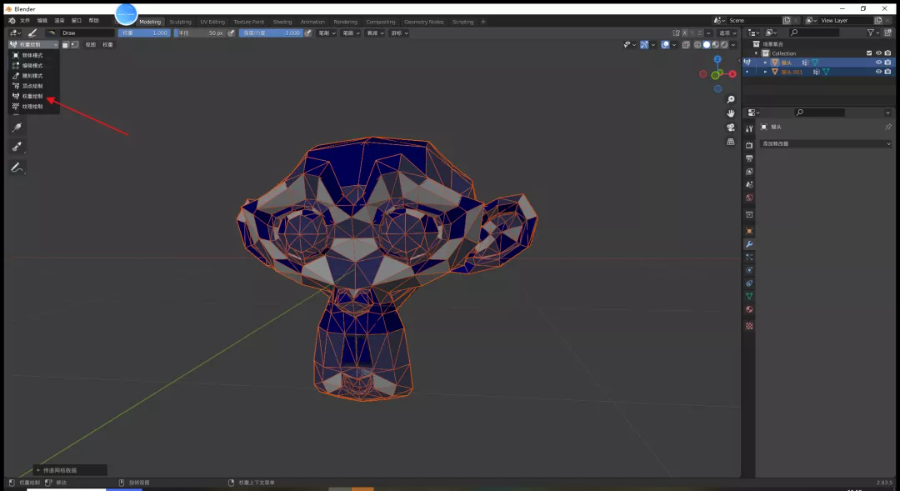Open the Tool properties tab icon
The image size is (900, 491).
tap(749, 131)
